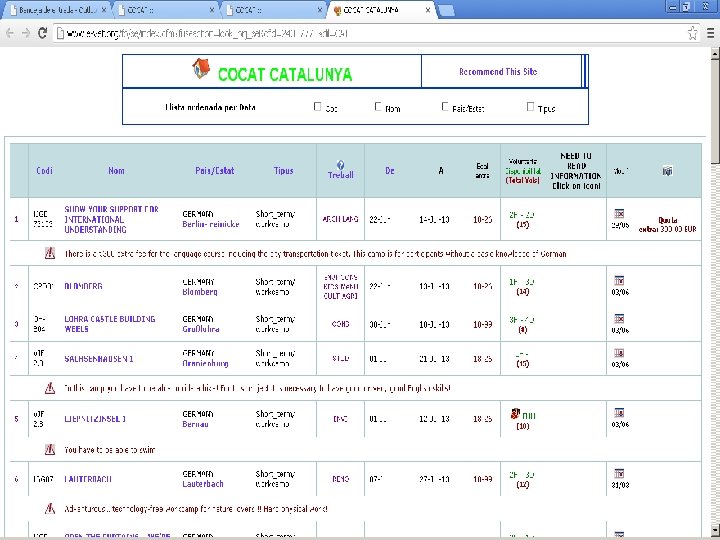Viewport: 720px width, 540px height.
Task: Open the Blomberg camp link
Action: click(83, 286)
